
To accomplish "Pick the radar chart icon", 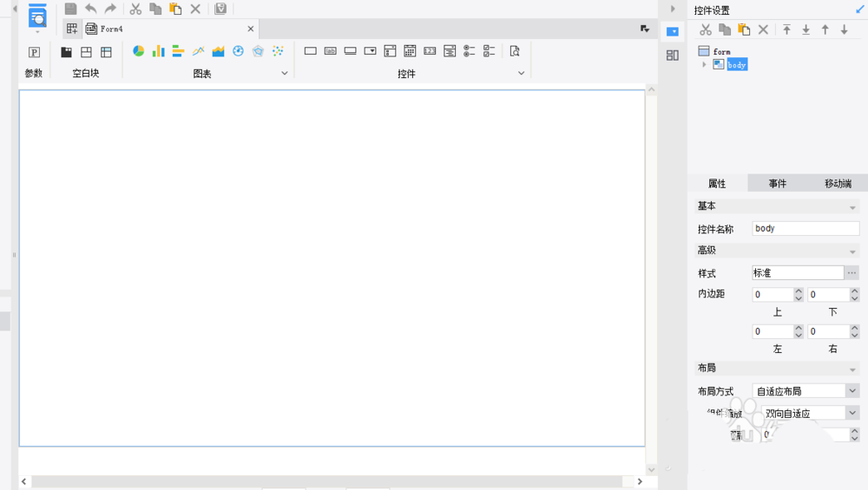I will pos(258,51).
